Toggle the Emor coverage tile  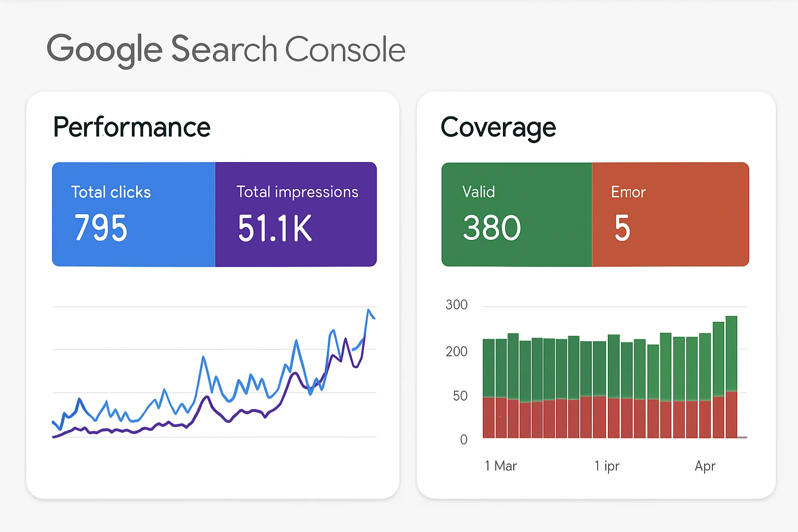671,215
